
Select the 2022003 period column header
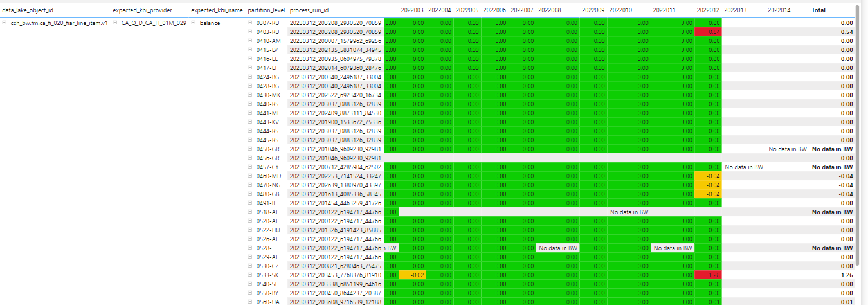pos(412,11)
